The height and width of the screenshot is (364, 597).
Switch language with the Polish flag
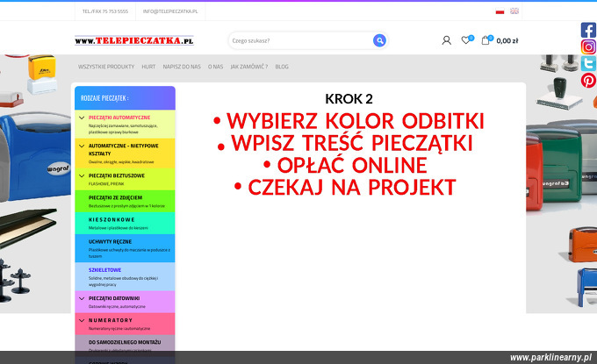pos(500,11)
